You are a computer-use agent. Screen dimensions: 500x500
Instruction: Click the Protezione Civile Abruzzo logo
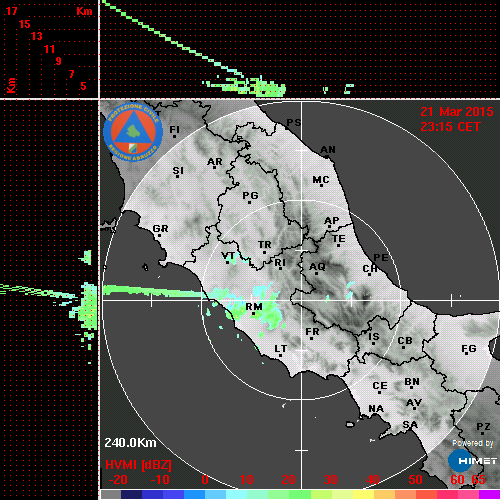coord(133,132)
